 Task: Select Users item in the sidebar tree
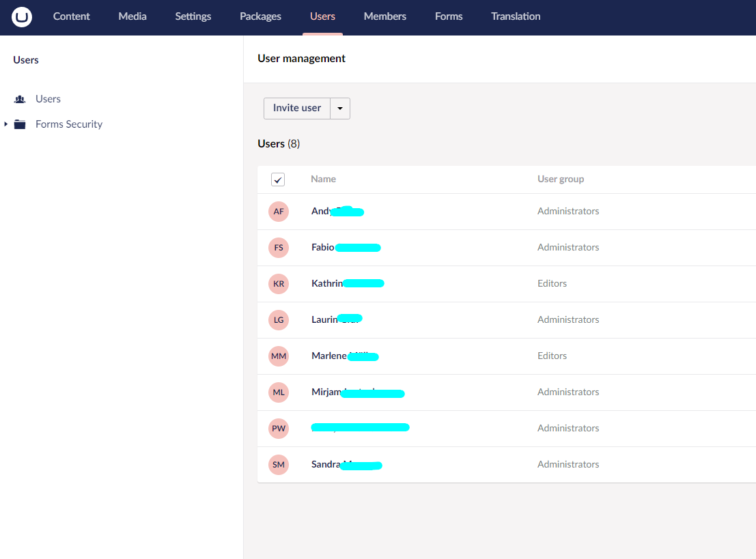pos(48,100)
